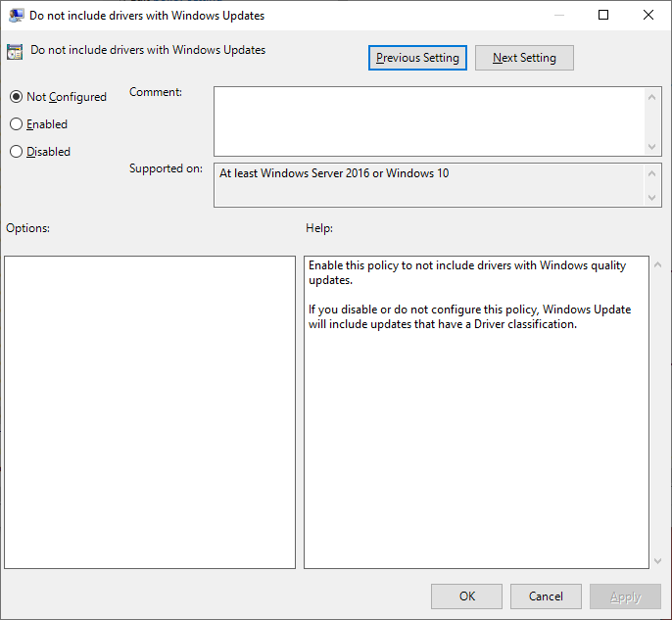This screenshot has height=620, width=672.
Task: Go to the Previous Setting
Action: coord(417,58)
